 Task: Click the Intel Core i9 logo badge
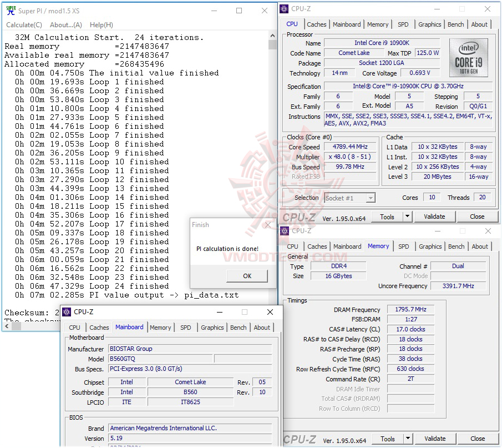click(x=469, y=58)
